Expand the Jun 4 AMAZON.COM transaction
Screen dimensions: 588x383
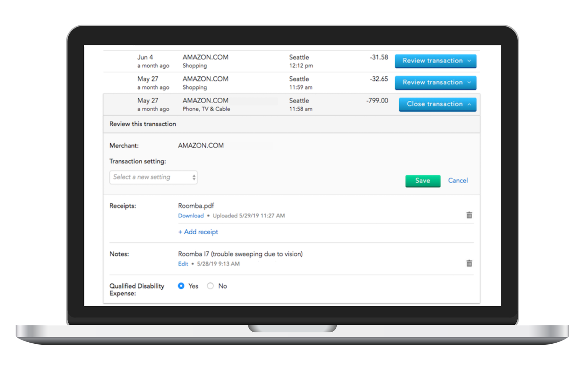435,61
